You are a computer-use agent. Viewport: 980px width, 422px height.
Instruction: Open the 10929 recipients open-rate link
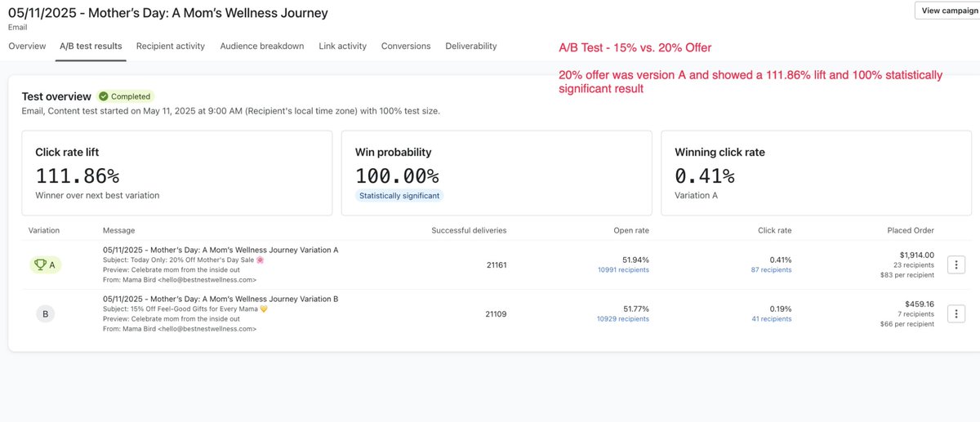[623, 319]
